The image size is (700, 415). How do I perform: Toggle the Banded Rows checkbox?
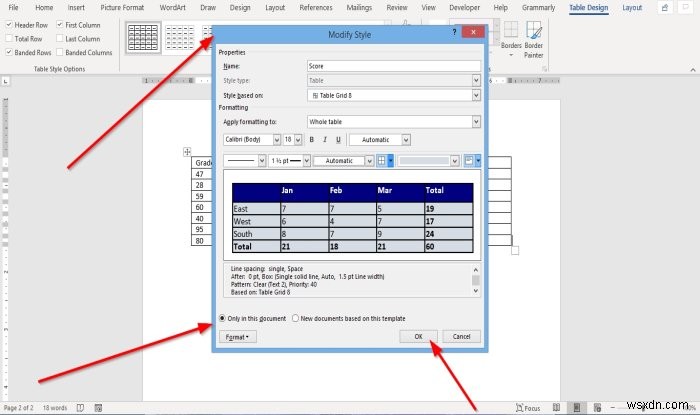[x=9, y=52]
